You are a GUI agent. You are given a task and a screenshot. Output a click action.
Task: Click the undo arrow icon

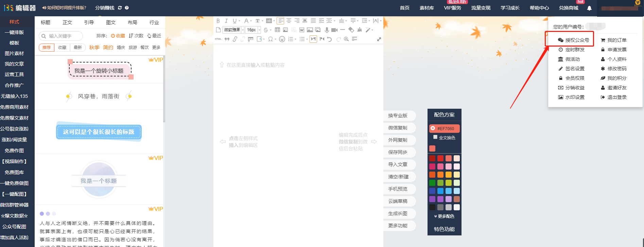(329, 39)
